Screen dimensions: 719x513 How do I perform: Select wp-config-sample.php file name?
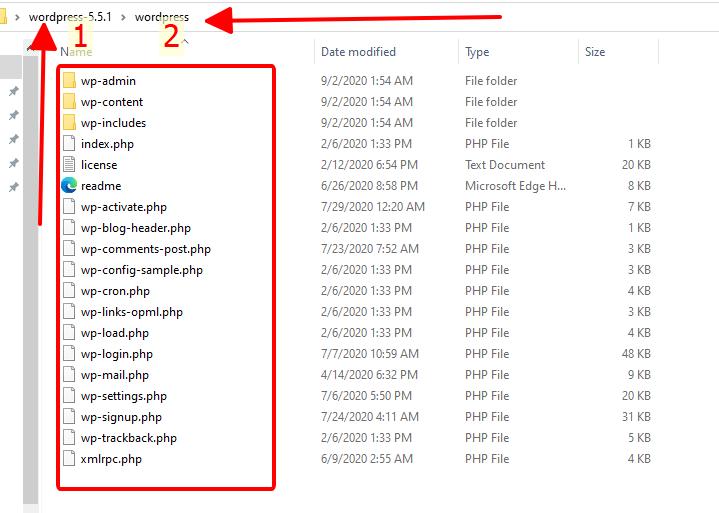point(142,270)
